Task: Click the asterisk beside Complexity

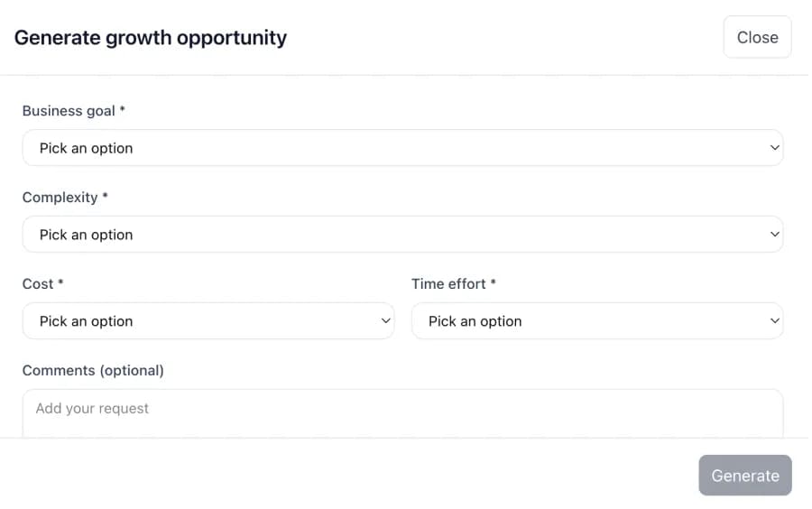Action: pos(105,197)
